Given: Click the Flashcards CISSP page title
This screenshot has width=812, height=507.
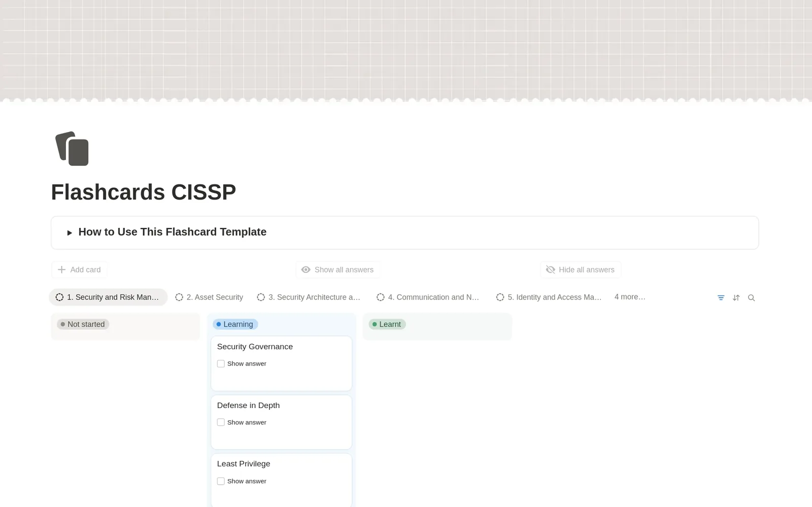Looking at the screenshot, I should 144,192.
